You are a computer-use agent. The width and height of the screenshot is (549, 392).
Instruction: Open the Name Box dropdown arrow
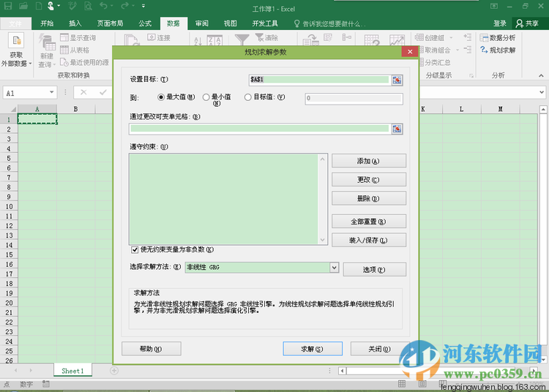click(x=51, y=92)
